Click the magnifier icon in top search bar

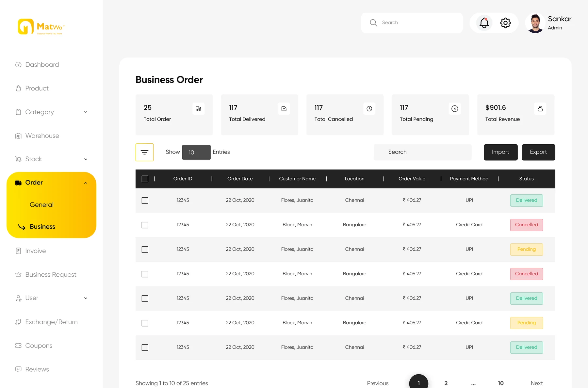(373, 23)
